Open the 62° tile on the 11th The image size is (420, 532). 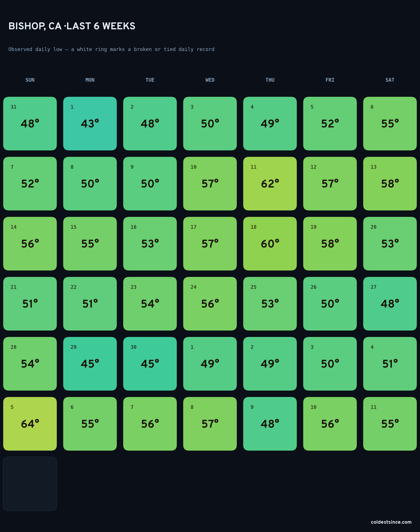270,183
